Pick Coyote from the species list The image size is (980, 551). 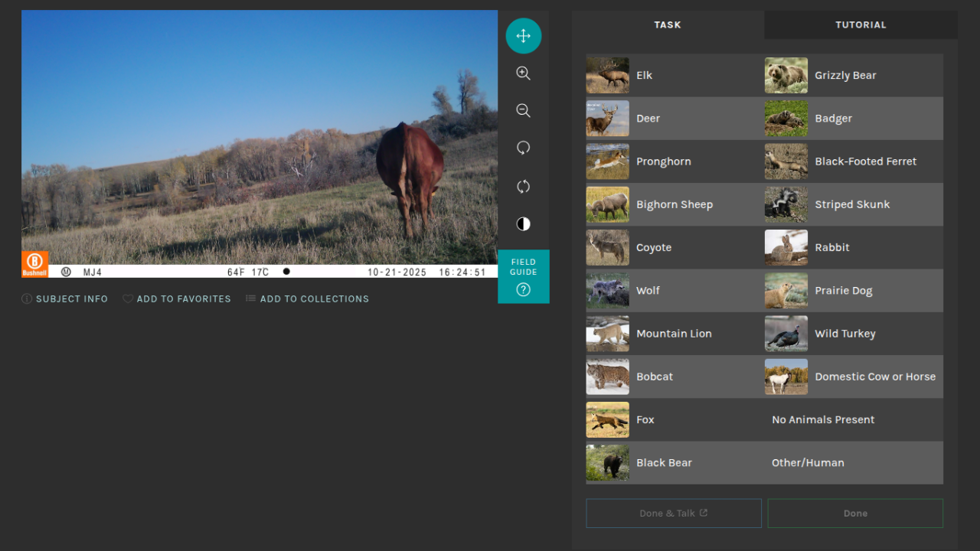tap(675, 247)
